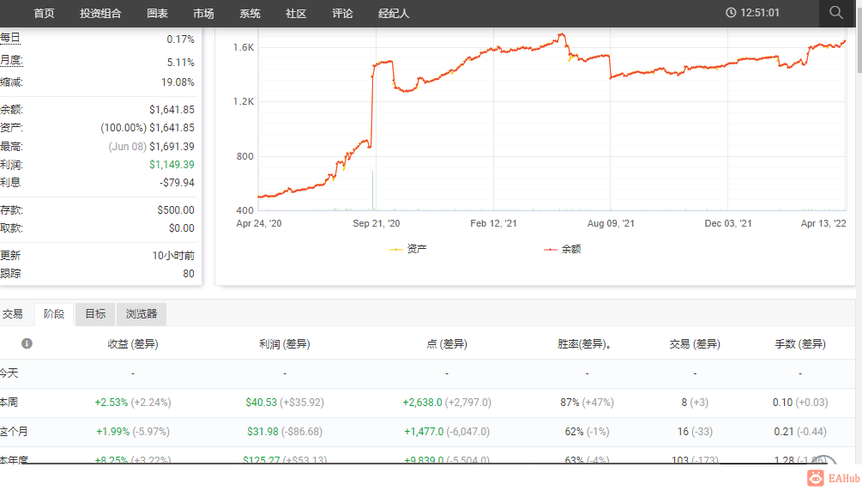Click 本周 gain +2.53%
Viewport: 868px width, 491px height.
pos(112,403)
